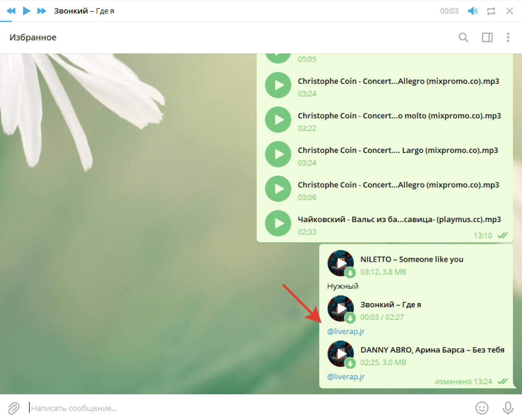Click the microphone voice message icon

(508, 408)
